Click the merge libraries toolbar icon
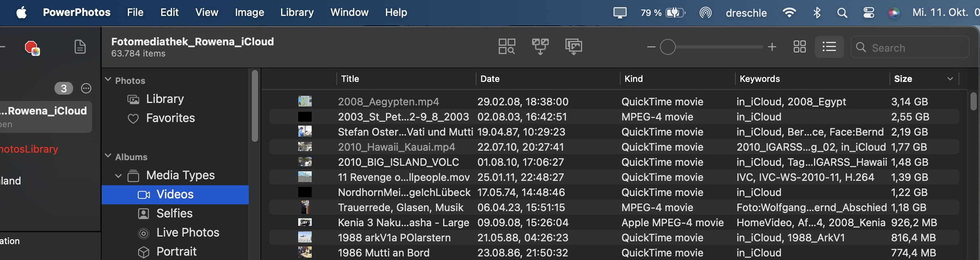Image resolution: width=980 pixels, height=260 pixels. [540, 47]
